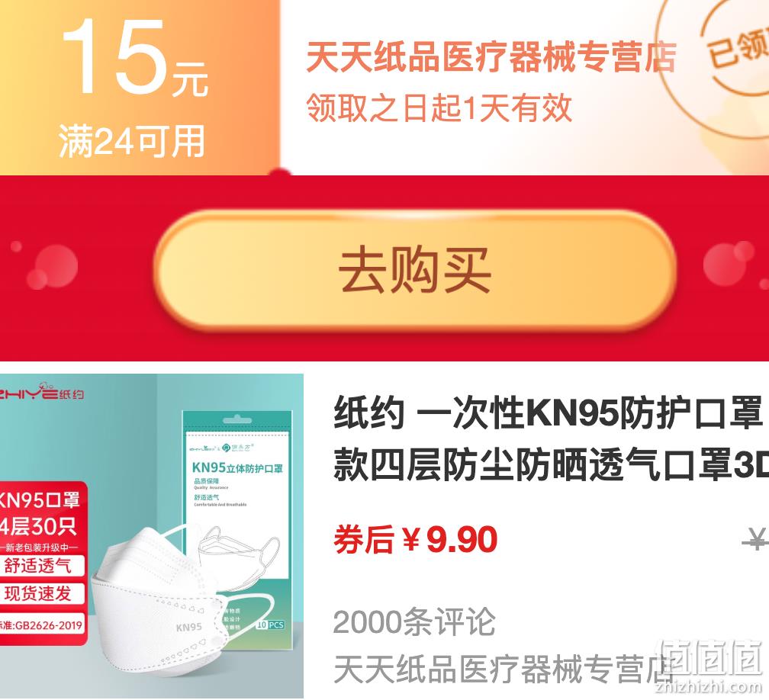The width and height of the screenshot is (769, 700).
Task: Open store name 天天纸品医疗器械专营店 on coupon
Action: pos(491,56)
